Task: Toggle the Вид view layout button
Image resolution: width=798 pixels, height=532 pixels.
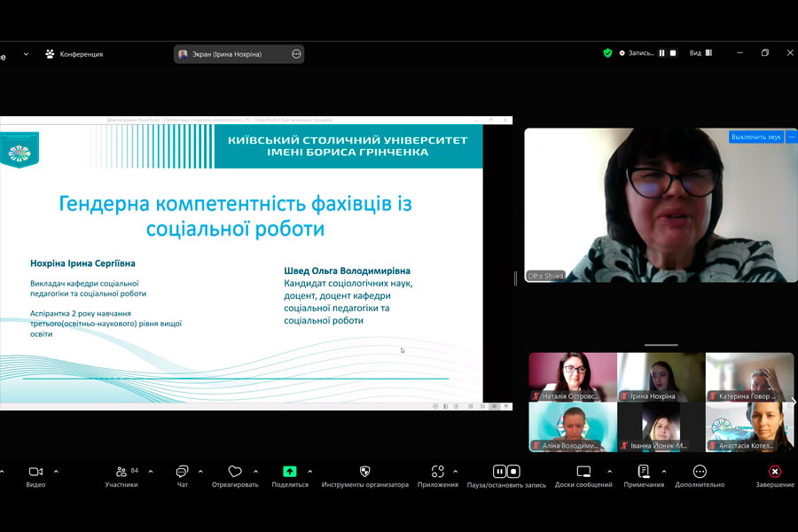Action: 700,53
